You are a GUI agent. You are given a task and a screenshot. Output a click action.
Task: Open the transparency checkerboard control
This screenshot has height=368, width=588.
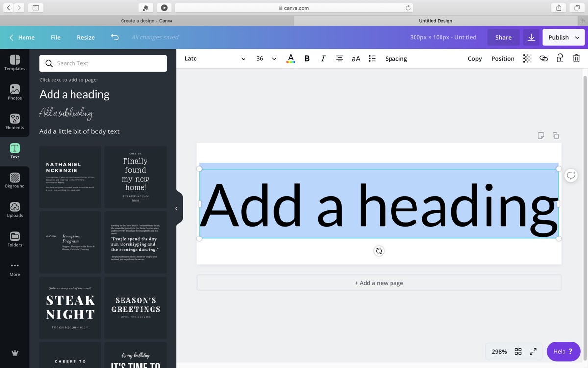click(527, 59)
